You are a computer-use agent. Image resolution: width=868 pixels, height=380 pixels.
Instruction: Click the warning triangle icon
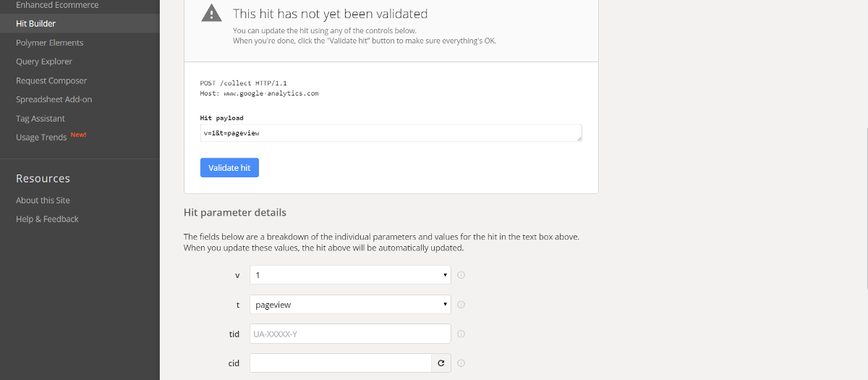[211, 14]
